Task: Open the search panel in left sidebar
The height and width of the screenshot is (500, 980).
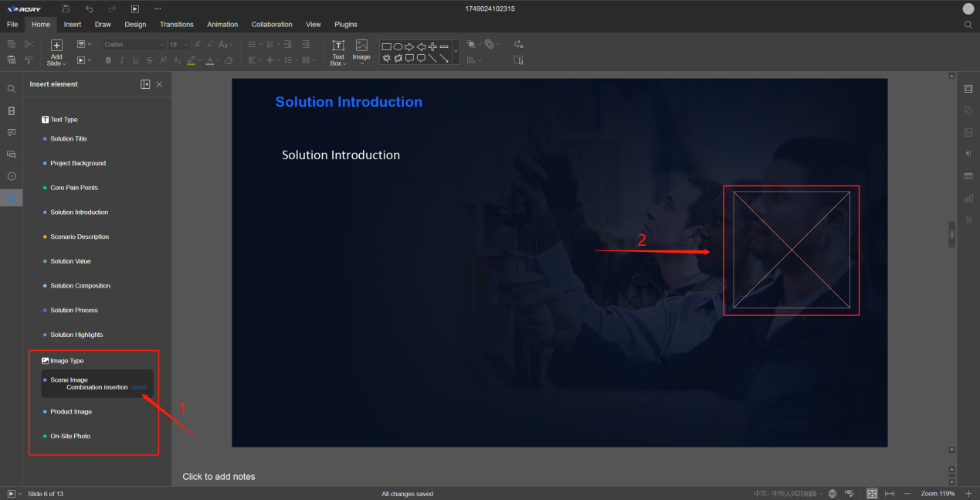Action: click(x=12, y=89)
